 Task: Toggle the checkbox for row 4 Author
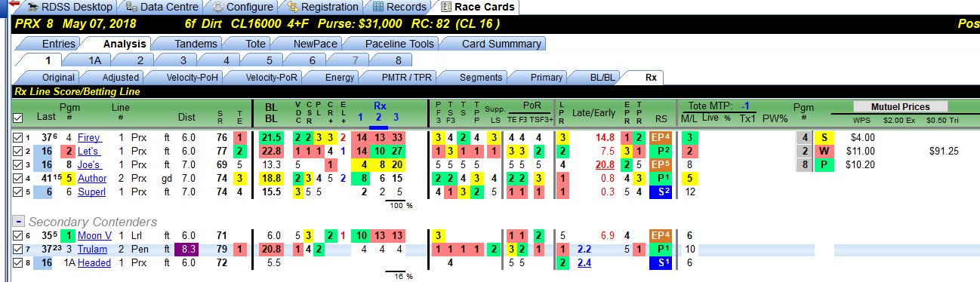[18, 179]
